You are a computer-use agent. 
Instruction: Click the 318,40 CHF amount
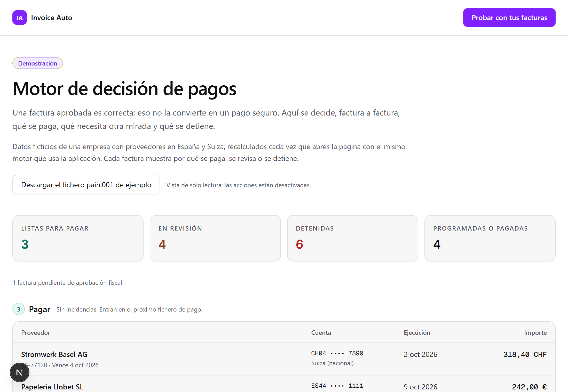pyautogui.click(x=525, y=354)
